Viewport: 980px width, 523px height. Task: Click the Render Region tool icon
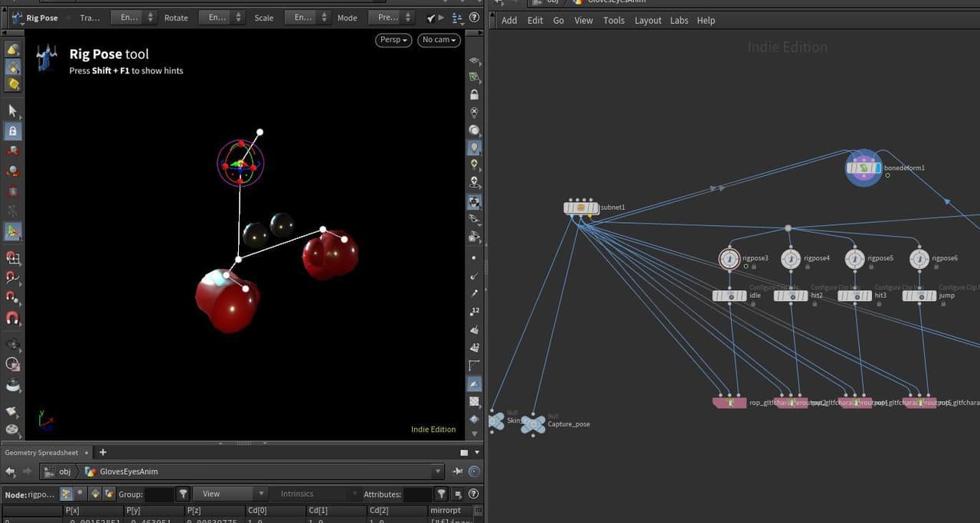(x=13, y=365)
